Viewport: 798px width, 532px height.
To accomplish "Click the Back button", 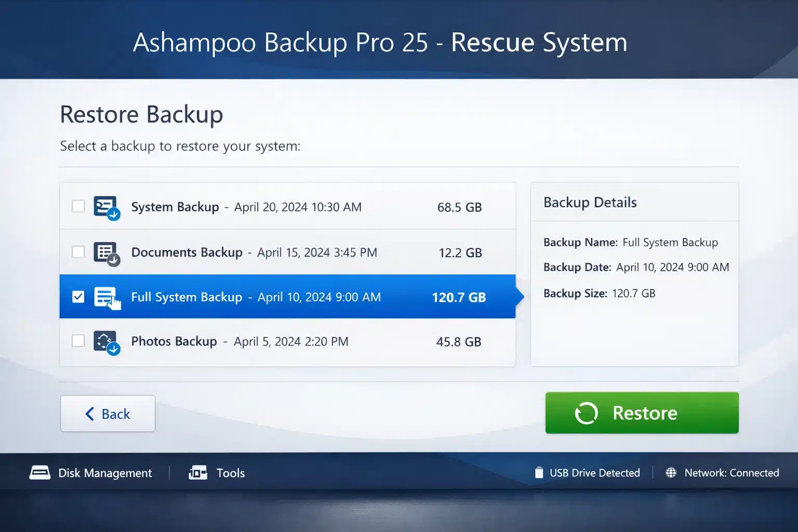I will (x=108, y=414).
